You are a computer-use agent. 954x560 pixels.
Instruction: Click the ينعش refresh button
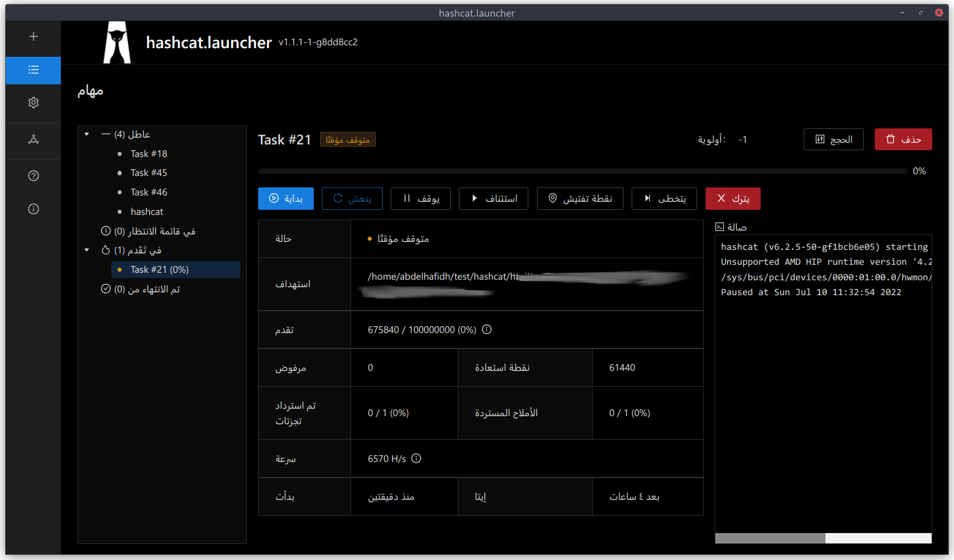tap(352, 198)
